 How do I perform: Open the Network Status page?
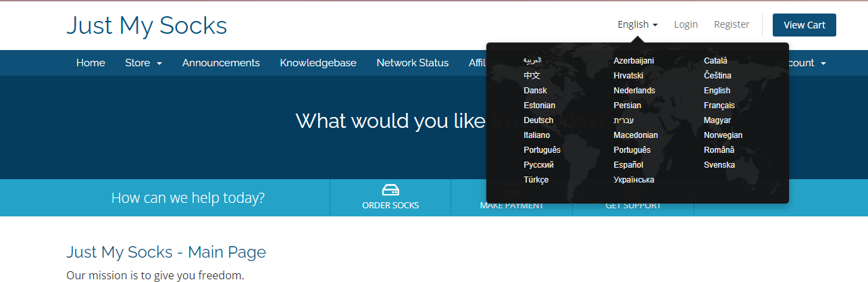click(x=413, y=63)
